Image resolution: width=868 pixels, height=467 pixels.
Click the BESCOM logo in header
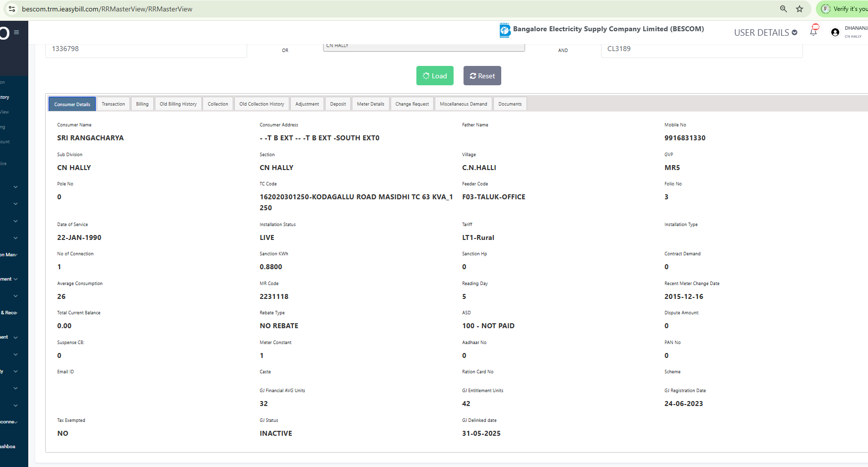coord(505,30)
